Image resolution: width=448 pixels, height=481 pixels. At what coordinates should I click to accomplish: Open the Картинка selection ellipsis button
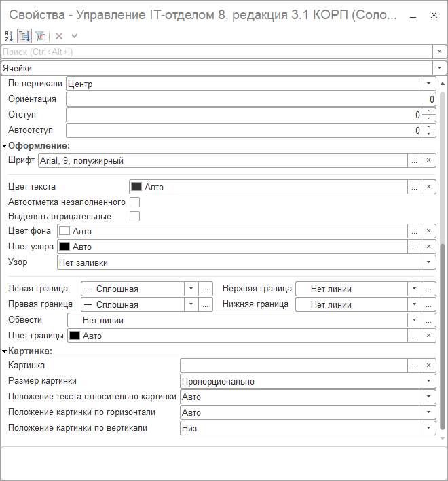[x=414, y=366]
